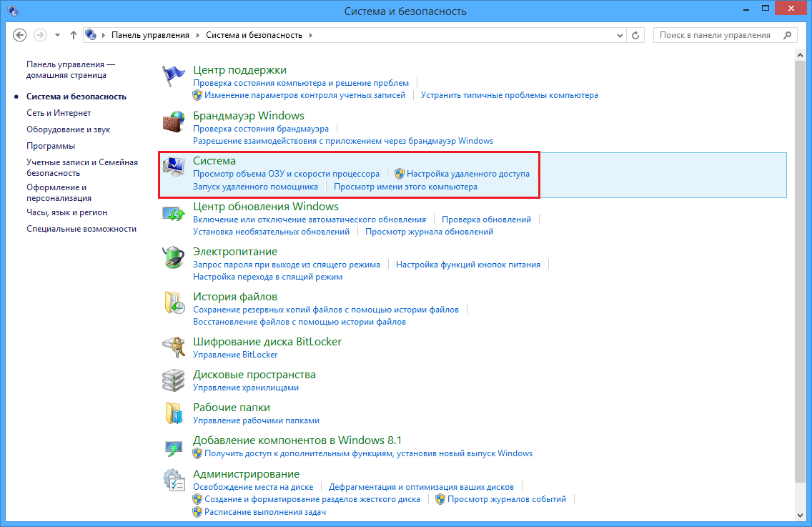
Task: Click the BitLocker drive encryption icon
Action: (x=173, y=348)
